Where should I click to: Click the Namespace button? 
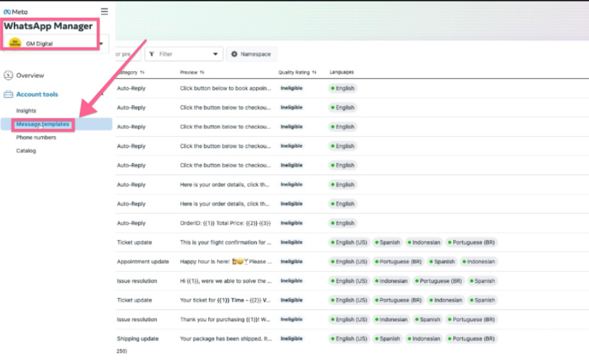pos(252,54)
